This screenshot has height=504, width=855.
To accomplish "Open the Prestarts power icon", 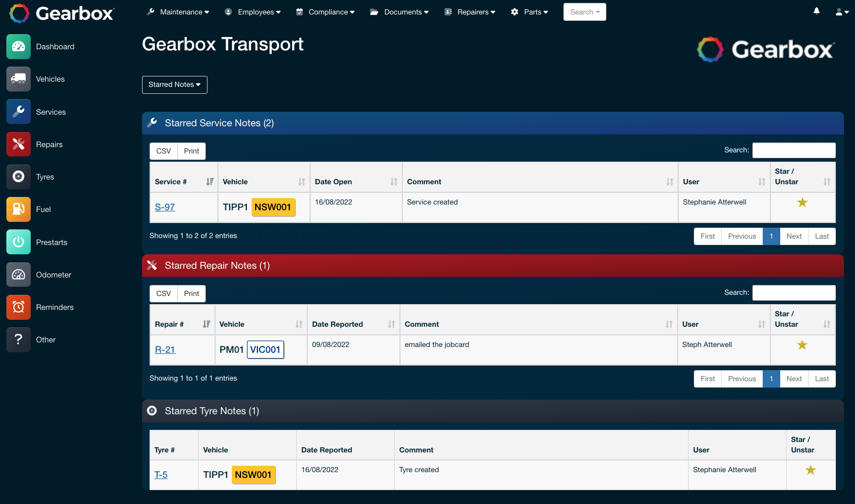I will tap(19, 242).
